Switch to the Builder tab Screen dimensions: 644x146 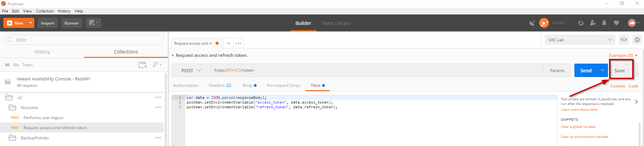[303, 23]
